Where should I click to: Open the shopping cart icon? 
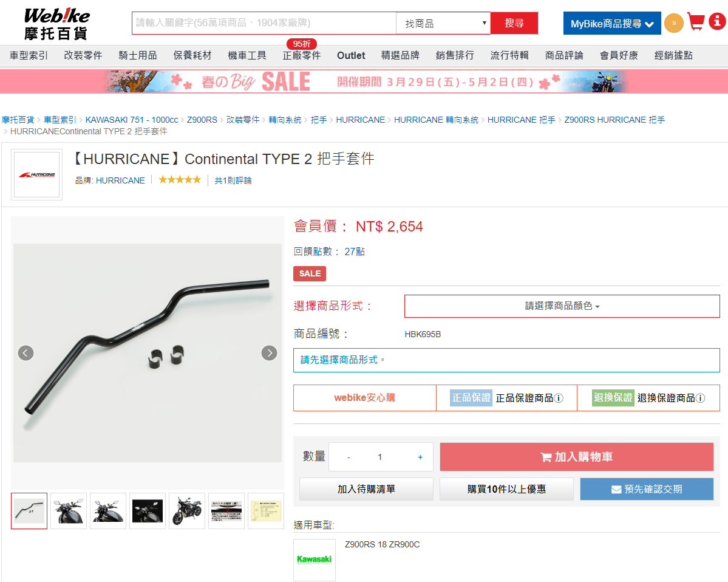pos(696,22)
